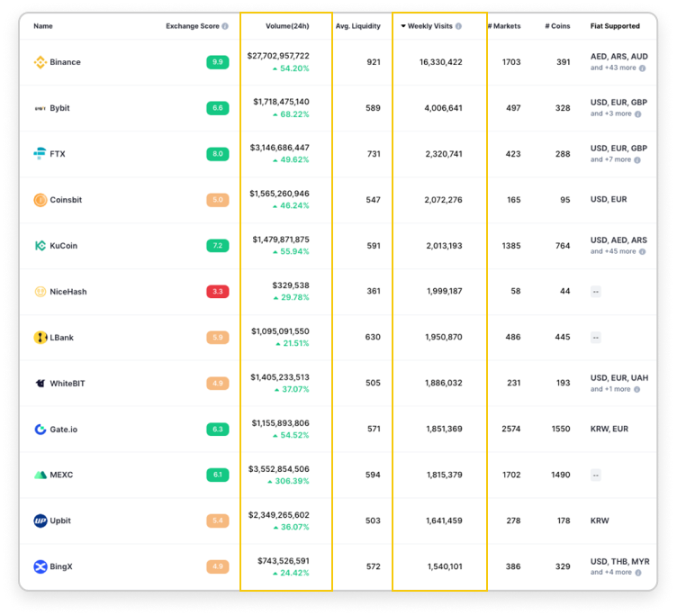Sort by Volume(24h) column header
The image size is (677, 616).
[287, 26]
